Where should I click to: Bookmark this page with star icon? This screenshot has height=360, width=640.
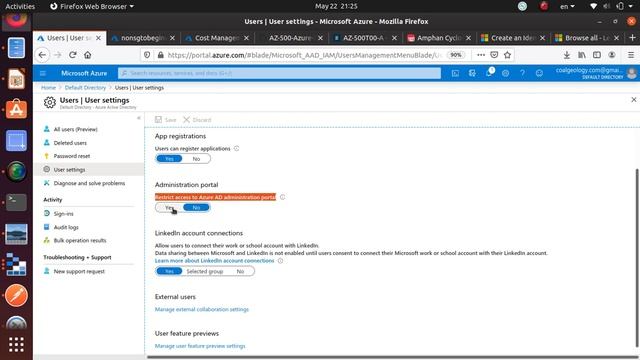[x=507, y=55]
